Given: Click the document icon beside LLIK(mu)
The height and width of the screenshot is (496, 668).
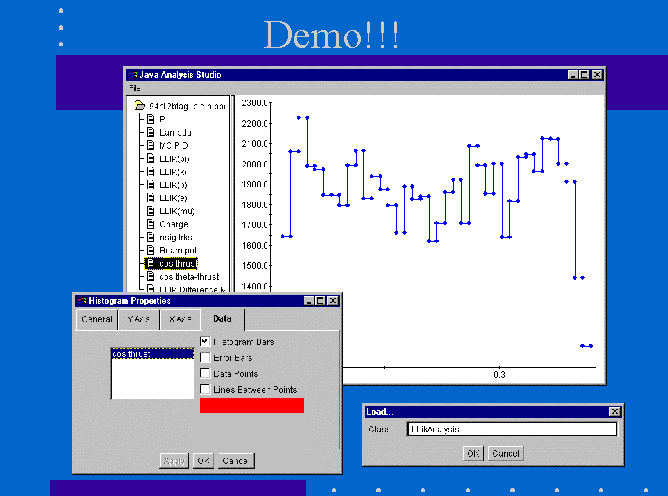Looking at the screenshot, I should click(151, 211).
